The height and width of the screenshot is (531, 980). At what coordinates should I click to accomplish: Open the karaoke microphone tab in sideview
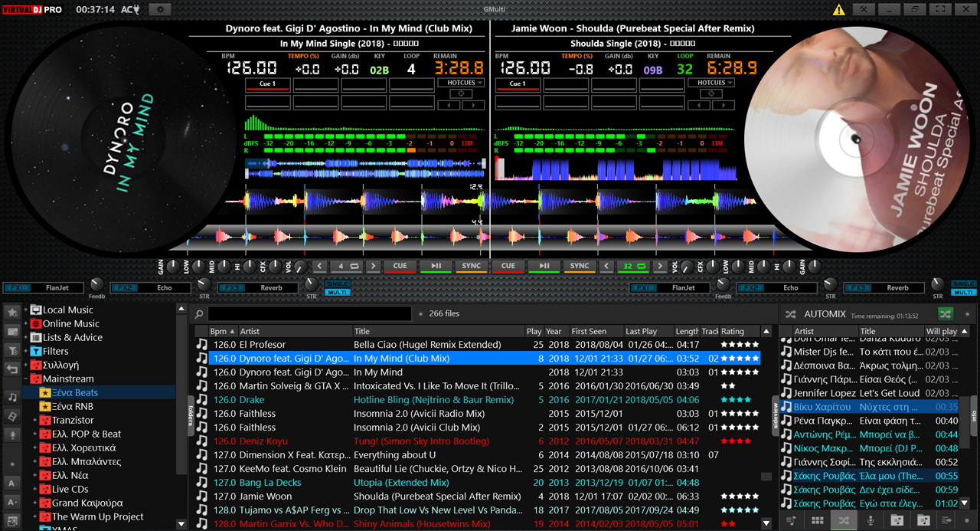[871, 520]
